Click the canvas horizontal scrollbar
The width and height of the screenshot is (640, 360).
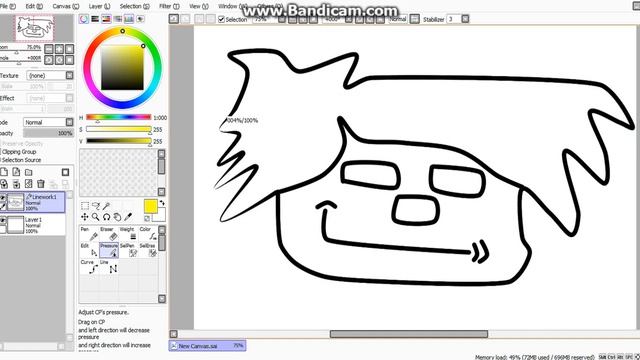(409, 334)
